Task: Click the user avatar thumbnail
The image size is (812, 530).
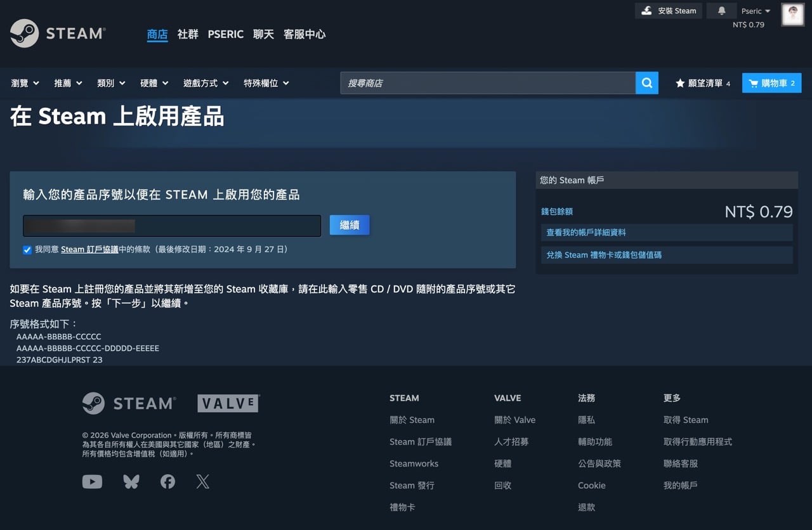Action: click(793, 15)
